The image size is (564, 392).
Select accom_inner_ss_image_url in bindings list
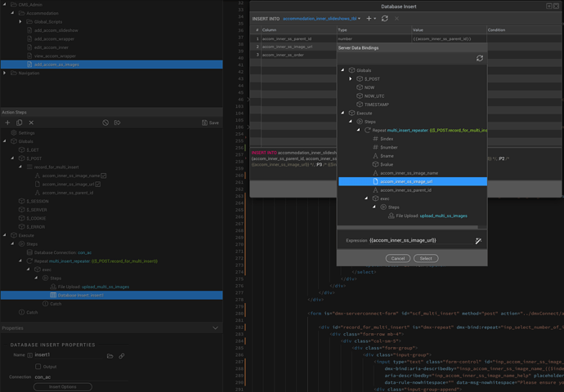tap(413, 181)
